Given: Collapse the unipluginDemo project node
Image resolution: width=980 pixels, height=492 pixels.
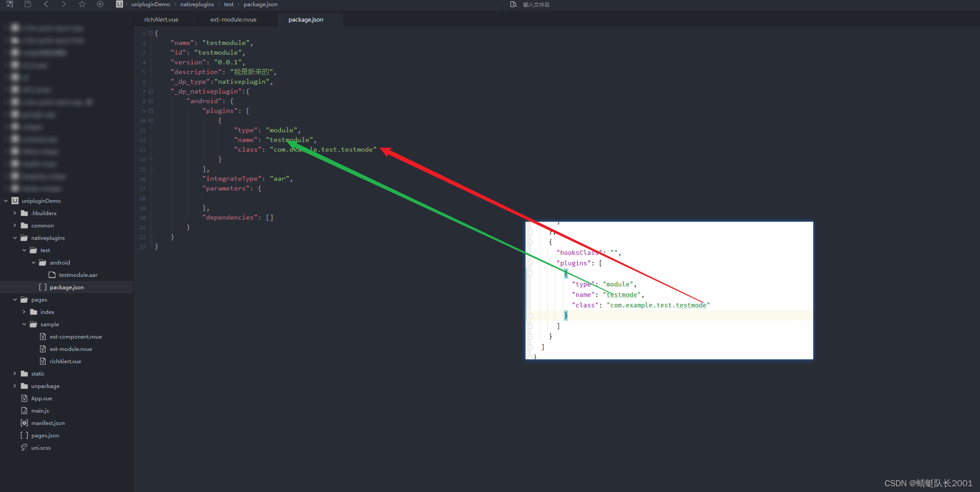Looking at the screenshot, I should (x=6, y=201).
